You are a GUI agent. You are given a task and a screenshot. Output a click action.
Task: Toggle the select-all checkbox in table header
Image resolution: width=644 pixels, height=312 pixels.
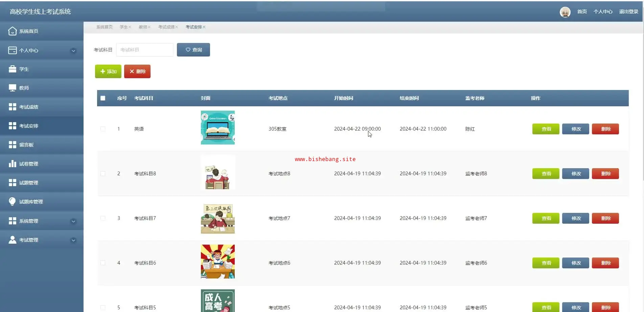103,98
